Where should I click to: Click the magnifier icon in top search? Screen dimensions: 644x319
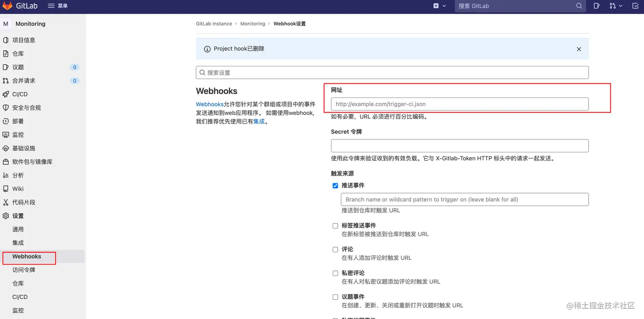tap(579, 6)
